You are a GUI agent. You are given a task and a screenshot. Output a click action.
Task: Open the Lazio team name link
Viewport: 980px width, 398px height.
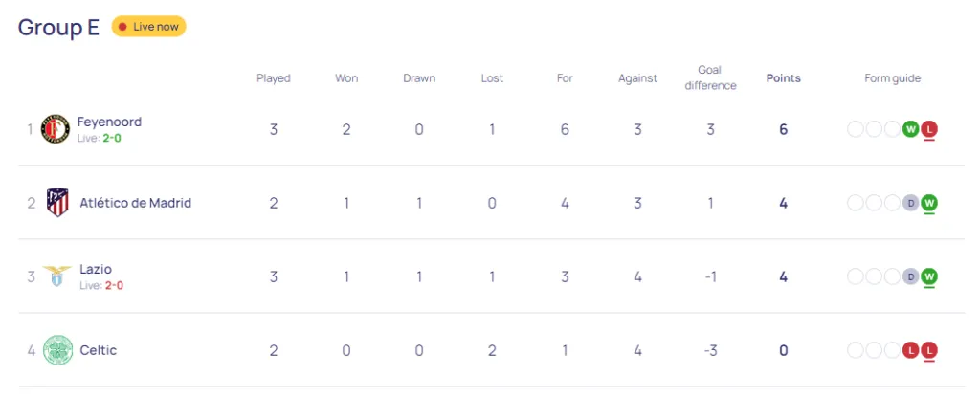(96, 269)
